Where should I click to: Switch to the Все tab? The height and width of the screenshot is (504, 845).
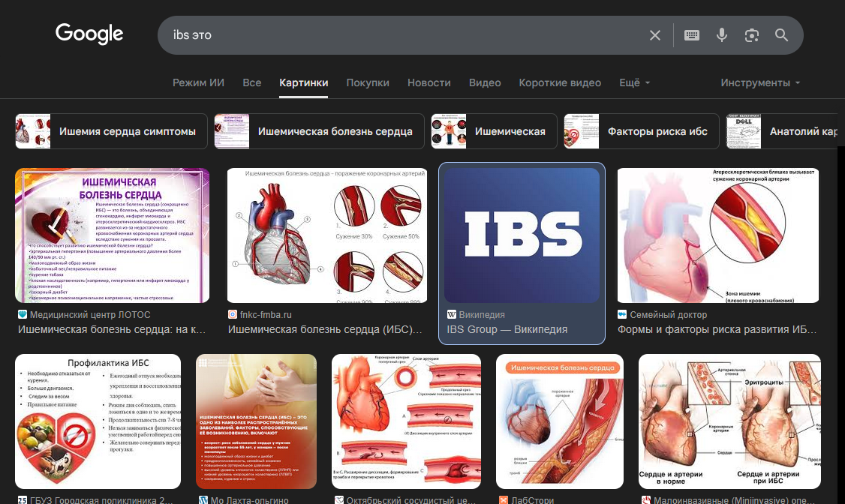pos(251,83)
